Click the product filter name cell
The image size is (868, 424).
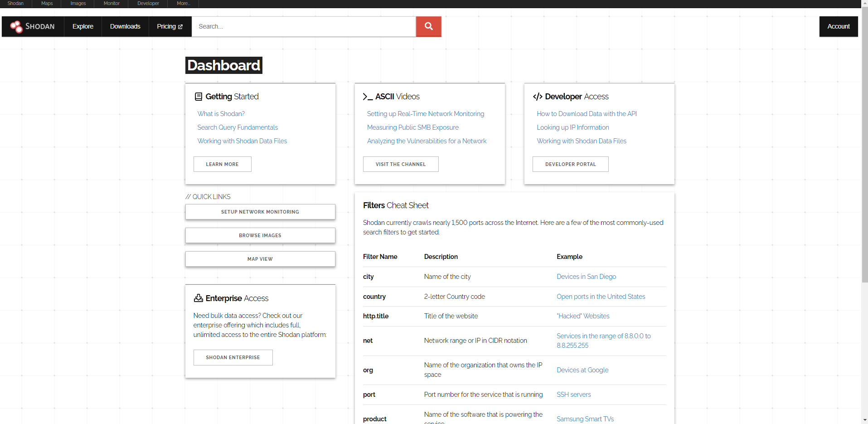pyautogui.click(x=375, y=419)
